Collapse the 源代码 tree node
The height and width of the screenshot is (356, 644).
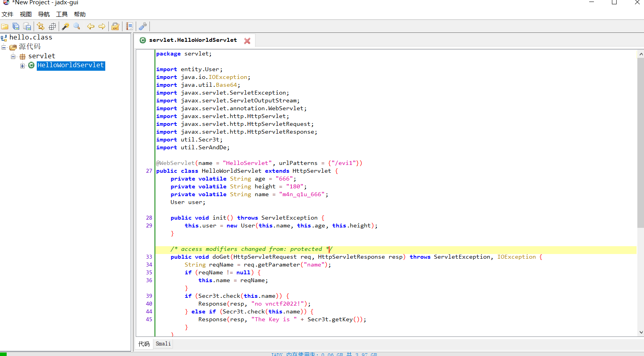click(x=4, y=47)
